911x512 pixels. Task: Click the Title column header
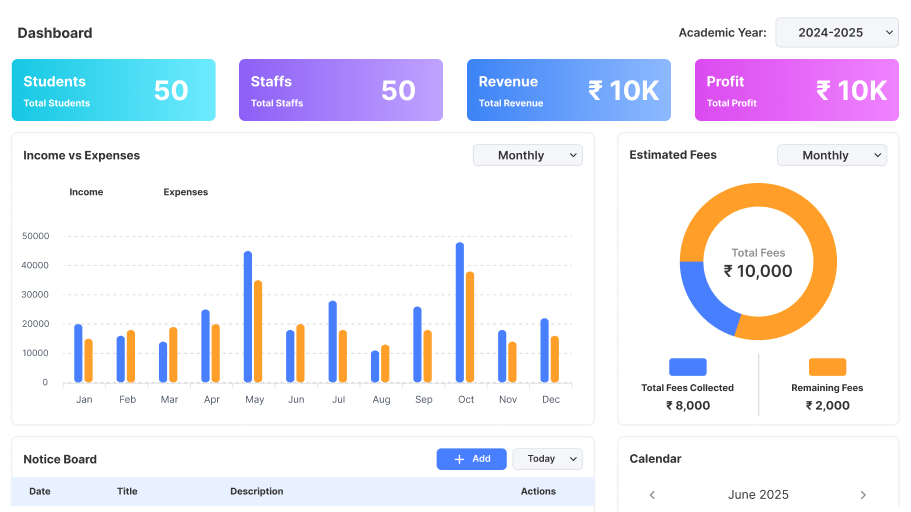127,491
